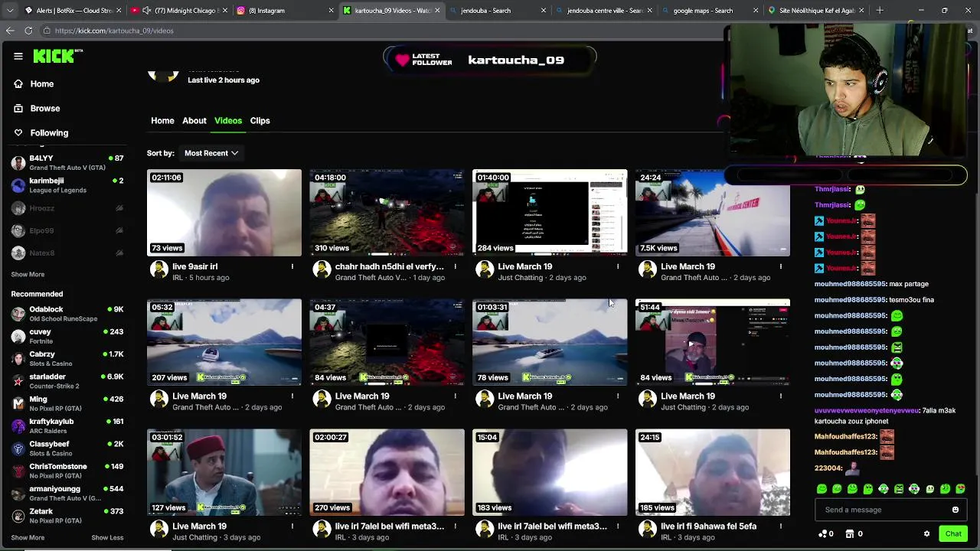Go to Home in the sidebar

[x=34, y=83]
